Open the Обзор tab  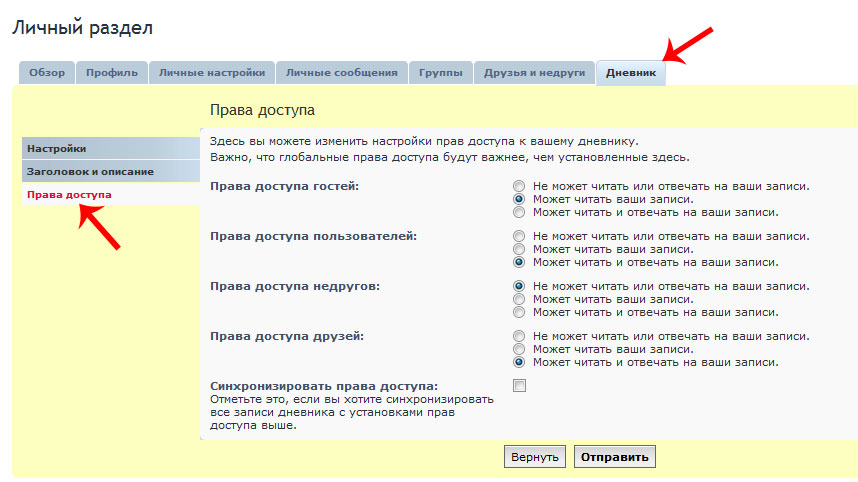pos(47,73)
